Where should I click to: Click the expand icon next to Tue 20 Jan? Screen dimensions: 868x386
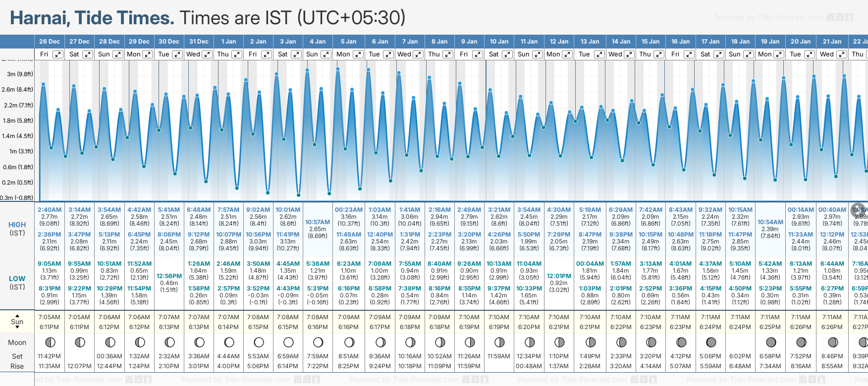coord(809,54)
